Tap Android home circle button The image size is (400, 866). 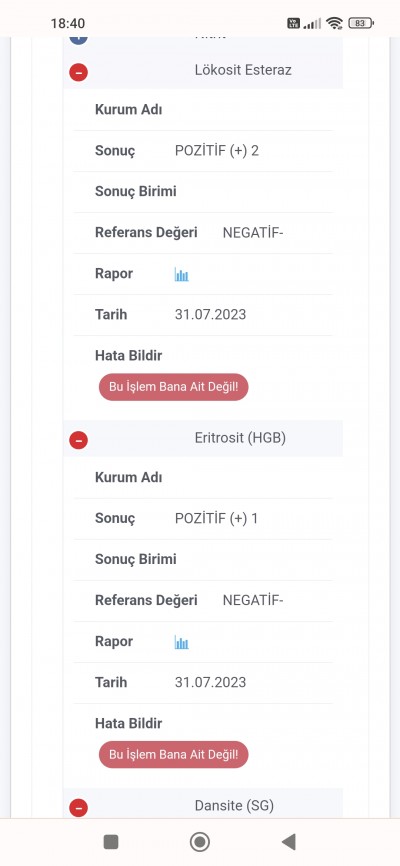199,842
